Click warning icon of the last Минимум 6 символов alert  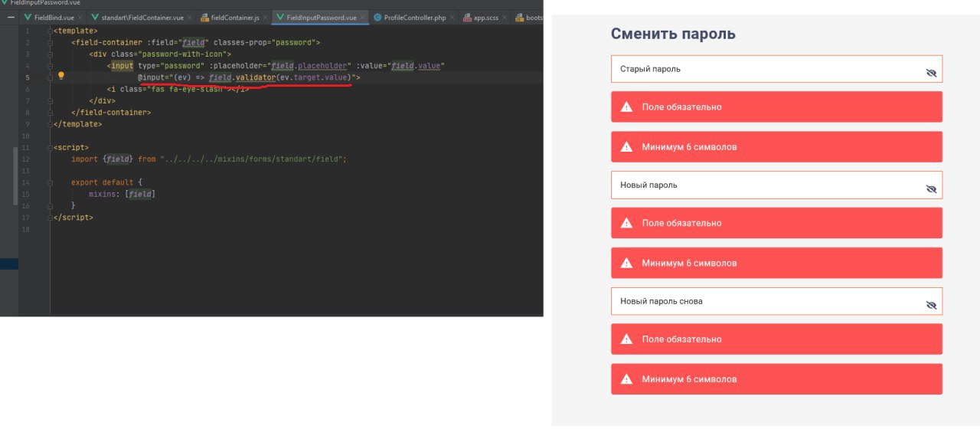[626, 378]
